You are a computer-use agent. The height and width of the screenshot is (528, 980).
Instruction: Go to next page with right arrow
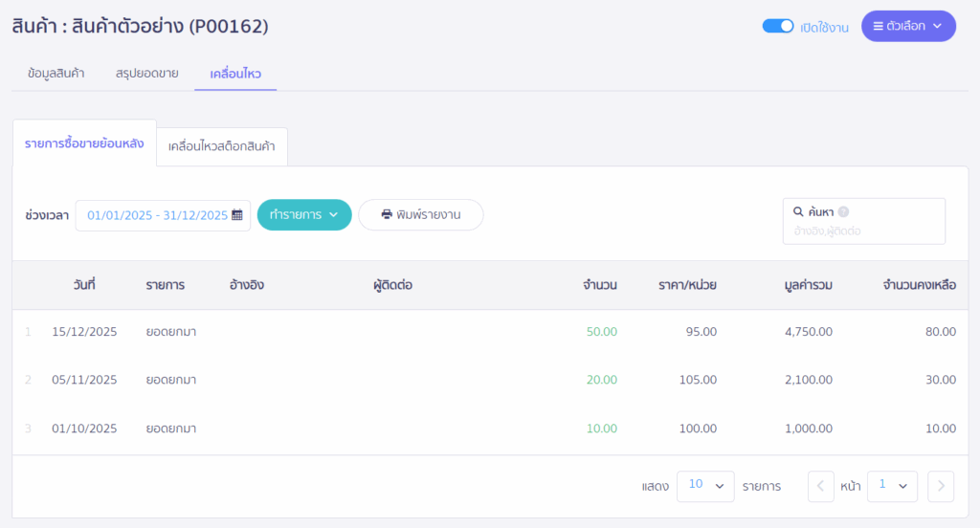pyautogui.click(x=941, y=486)
